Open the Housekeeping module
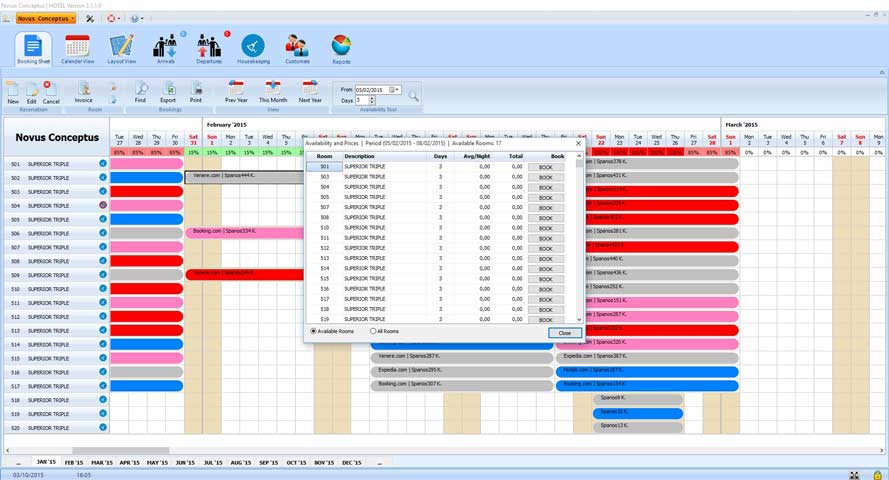 [x=253, y=48]
